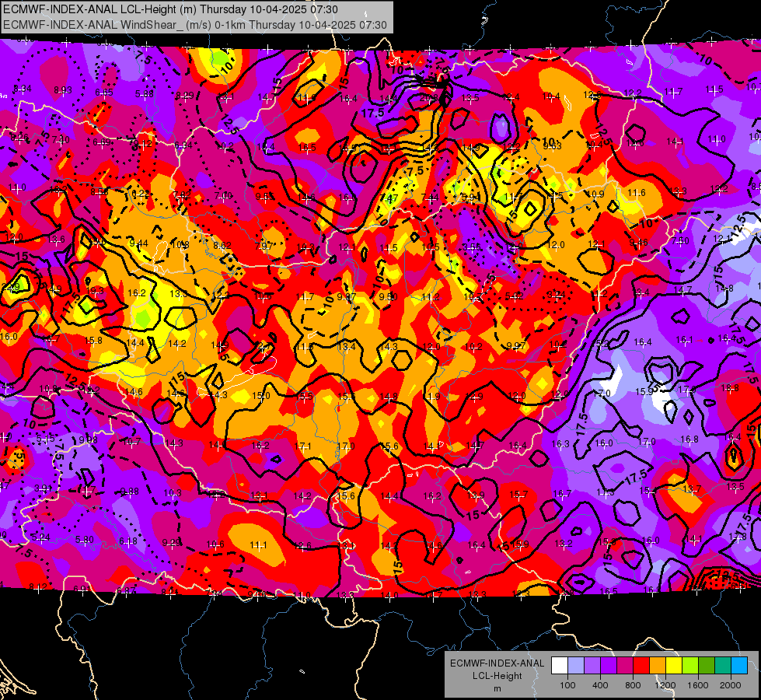Click the grid value '5.88'

pyautogui.click(x=144, y=94)
